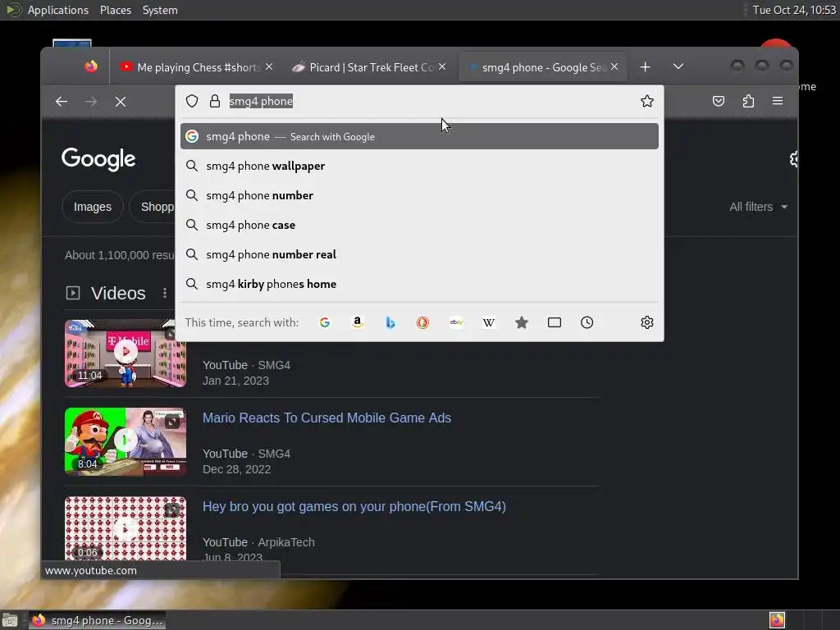Search open tabs with the tab shortcut
The image size is (840, 630).
(x=555, y=322)
